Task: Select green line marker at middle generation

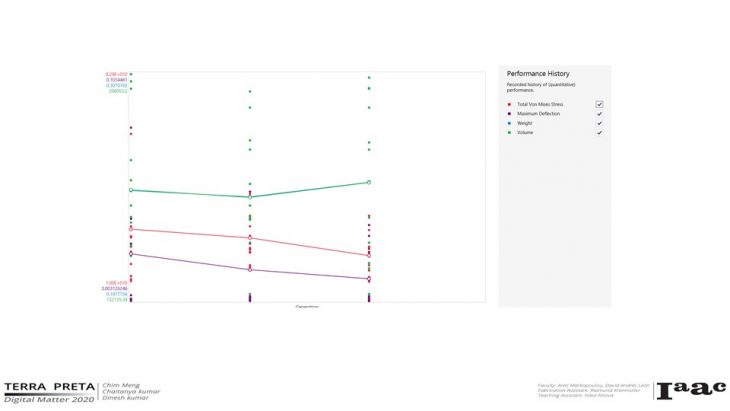Action: (x=250, y=197)
